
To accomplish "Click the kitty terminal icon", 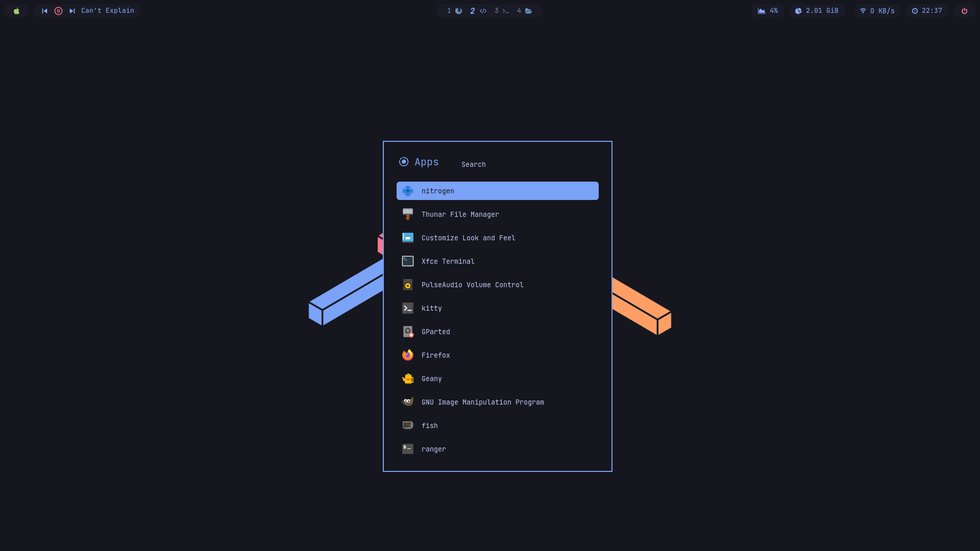I will pos(407,308).
